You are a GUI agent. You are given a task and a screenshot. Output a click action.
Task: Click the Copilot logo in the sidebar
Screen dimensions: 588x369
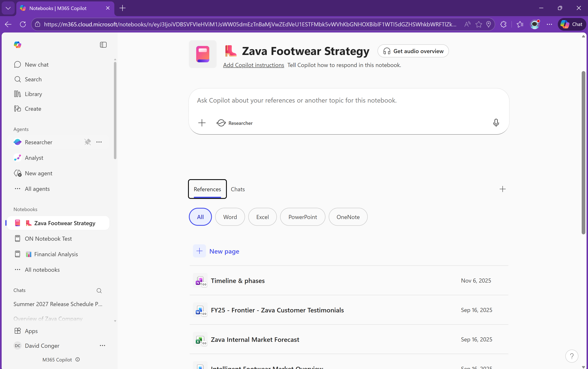pos(17,45)
